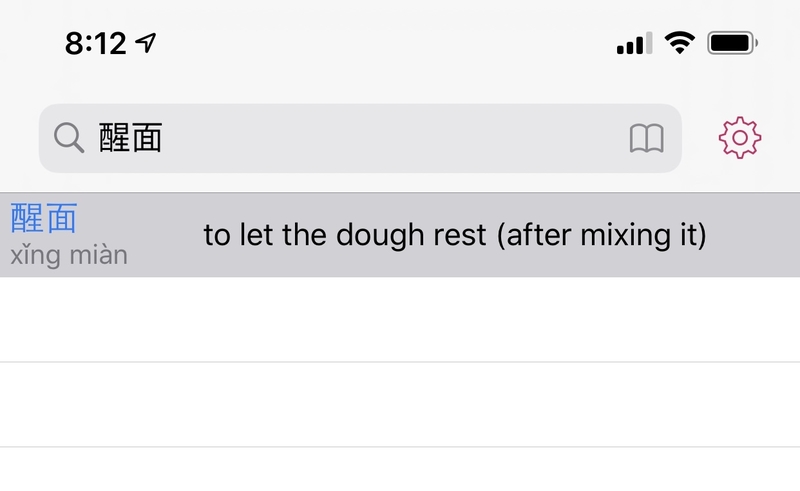Place cursor on 醒 in search field

114,138
